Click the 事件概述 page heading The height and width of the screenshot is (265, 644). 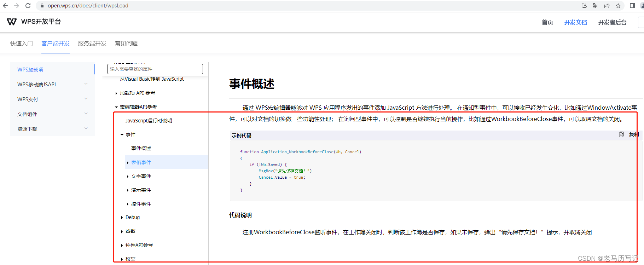tap(252, 84)
